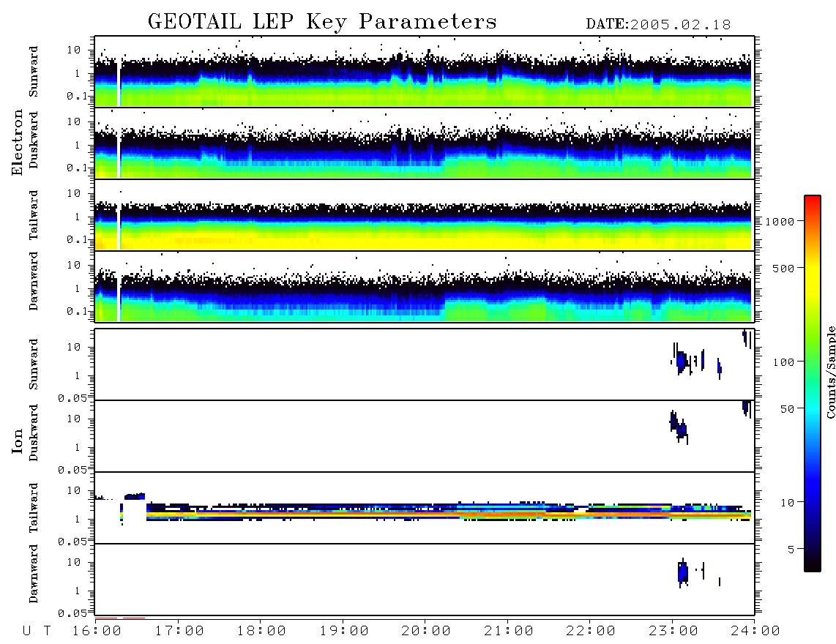Image resolution: width=836 pixels, height=644 pixels.
Task: Click the Ion Tailward red-yellow flux band
Action: (448, 514)
